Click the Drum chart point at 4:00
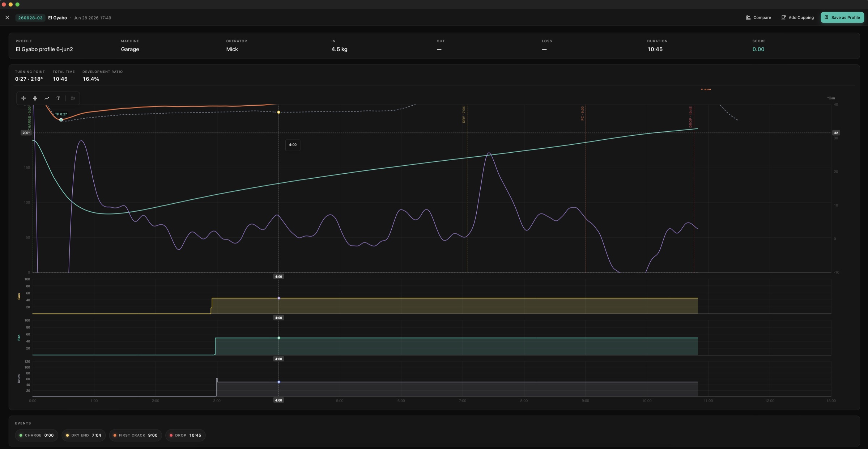This screenshot has height=449, width=868. 278,382
